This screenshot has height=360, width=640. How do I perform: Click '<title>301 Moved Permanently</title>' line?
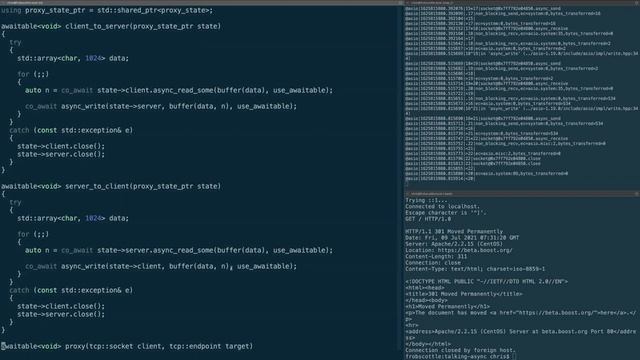tap(464, 294)
